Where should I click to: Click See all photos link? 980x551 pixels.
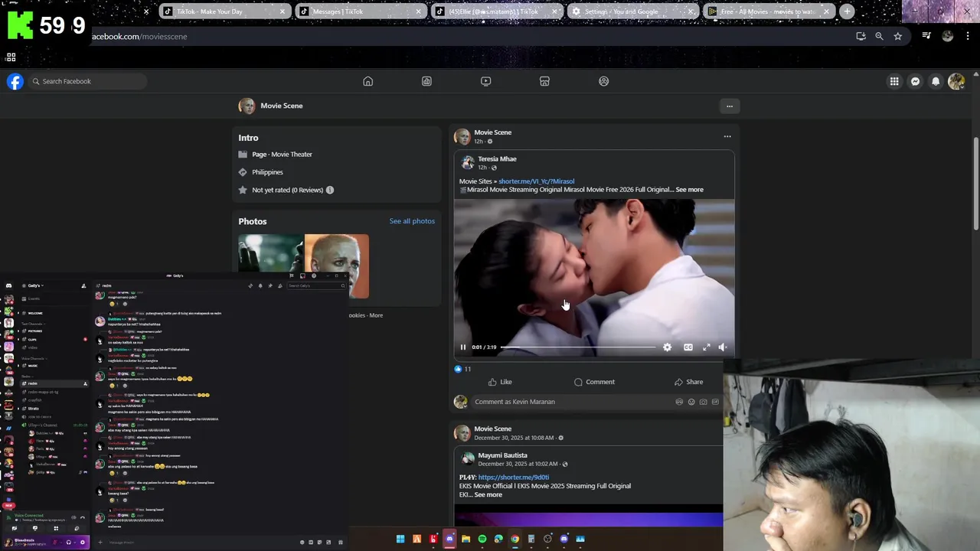412,221
